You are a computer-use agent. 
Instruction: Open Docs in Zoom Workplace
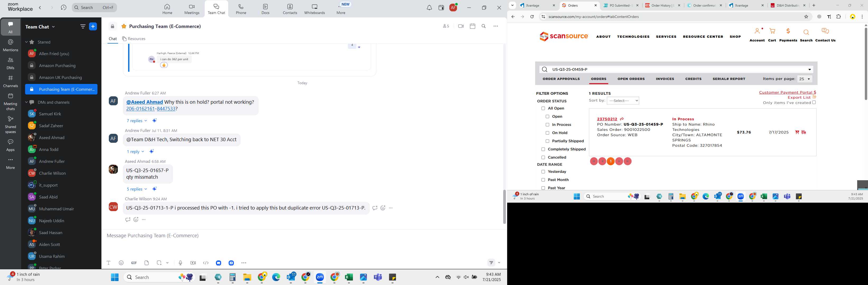pos(265,9)
